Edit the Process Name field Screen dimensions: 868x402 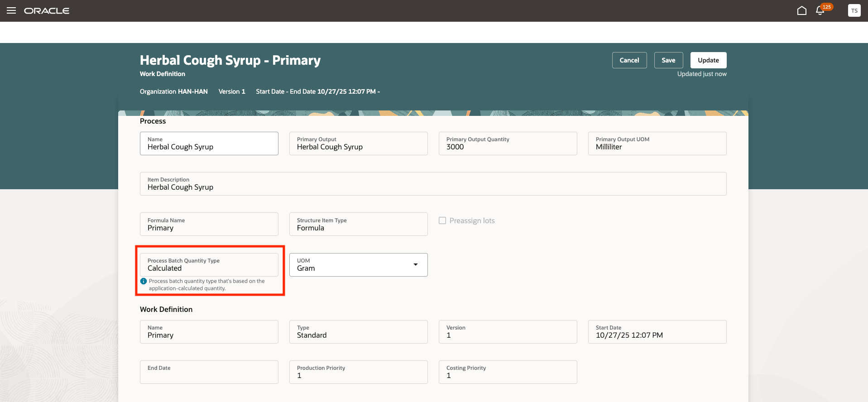(209, 144)
